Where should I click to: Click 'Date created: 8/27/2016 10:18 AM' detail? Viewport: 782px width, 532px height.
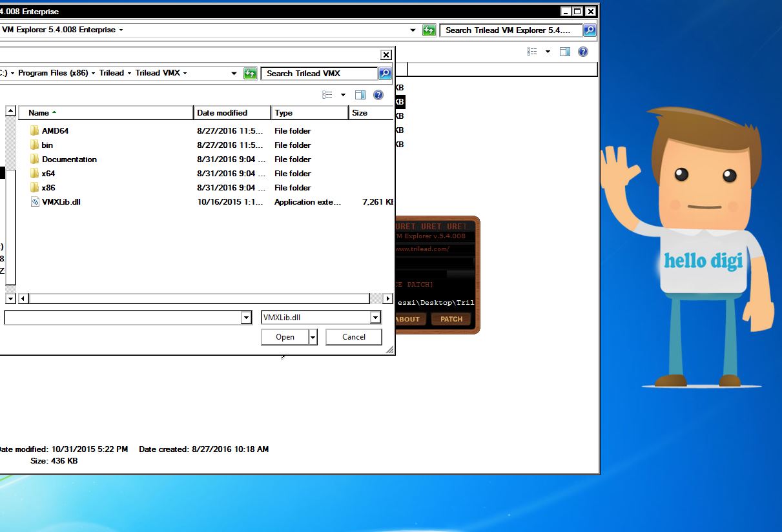pyautogui.click(x=203, y=449)
